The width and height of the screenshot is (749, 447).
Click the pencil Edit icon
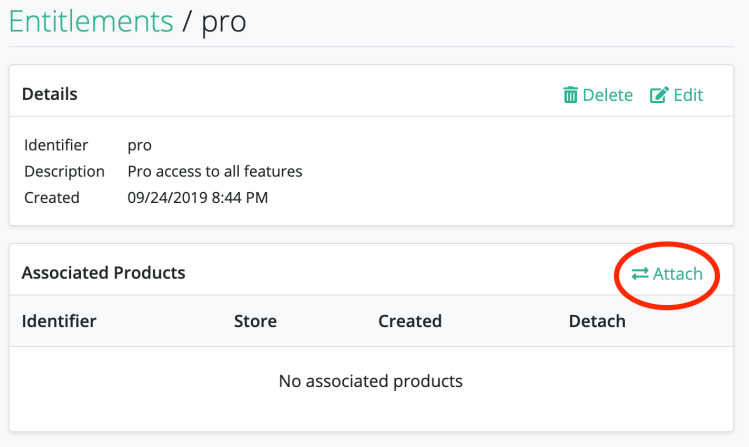pyautogui.click(x=659, y=95)
